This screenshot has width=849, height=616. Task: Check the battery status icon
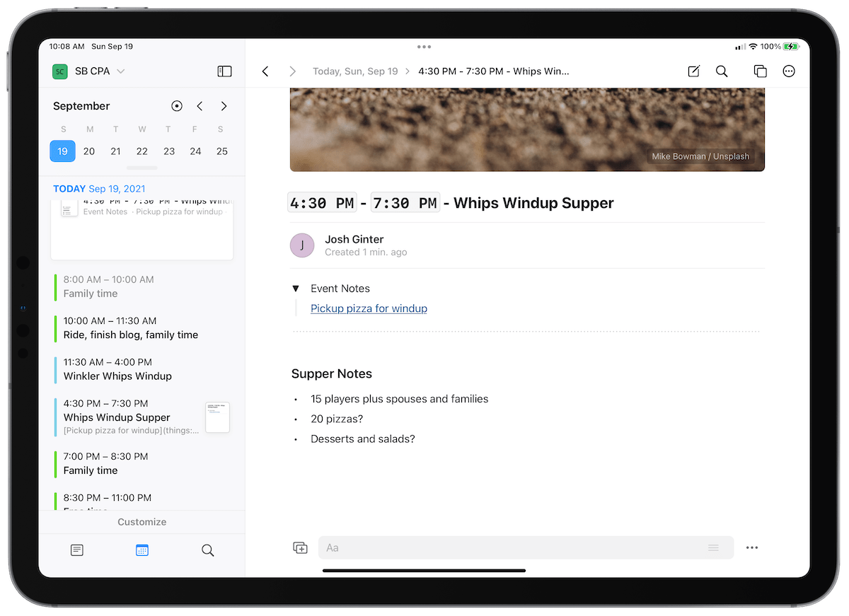(791, 47)
